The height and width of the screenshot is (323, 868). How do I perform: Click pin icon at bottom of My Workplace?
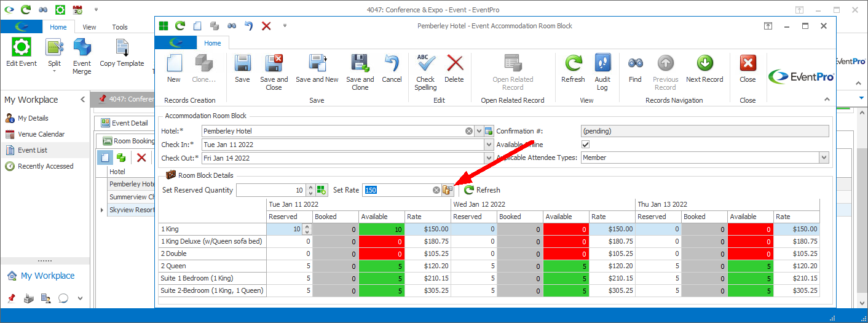(11, 298)
